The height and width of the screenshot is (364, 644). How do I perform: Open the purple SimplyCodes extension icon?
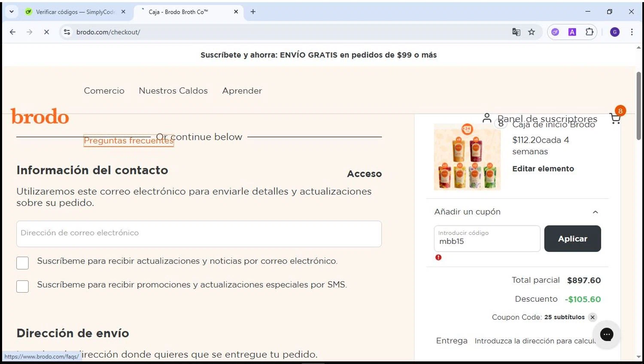(555, 32)
